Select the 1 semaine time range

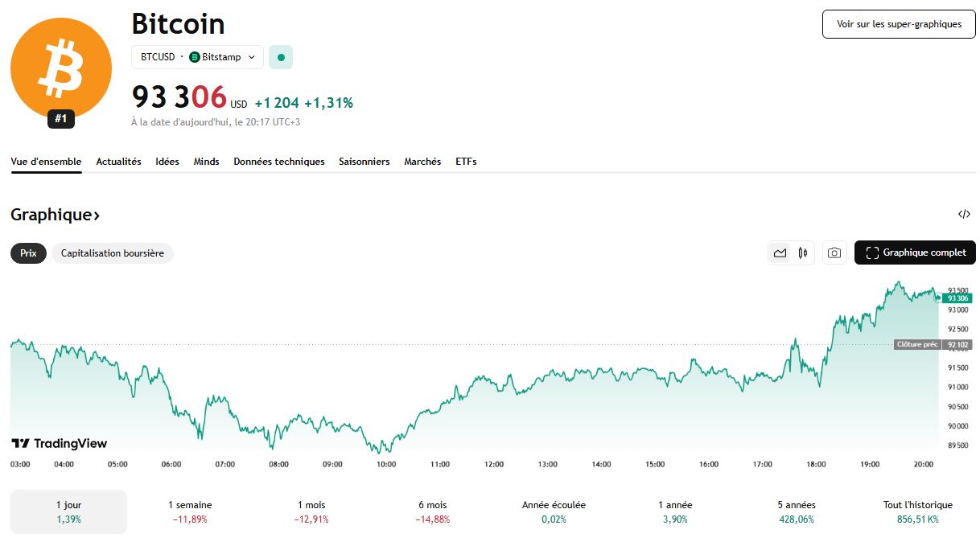(x=190, y=511)
